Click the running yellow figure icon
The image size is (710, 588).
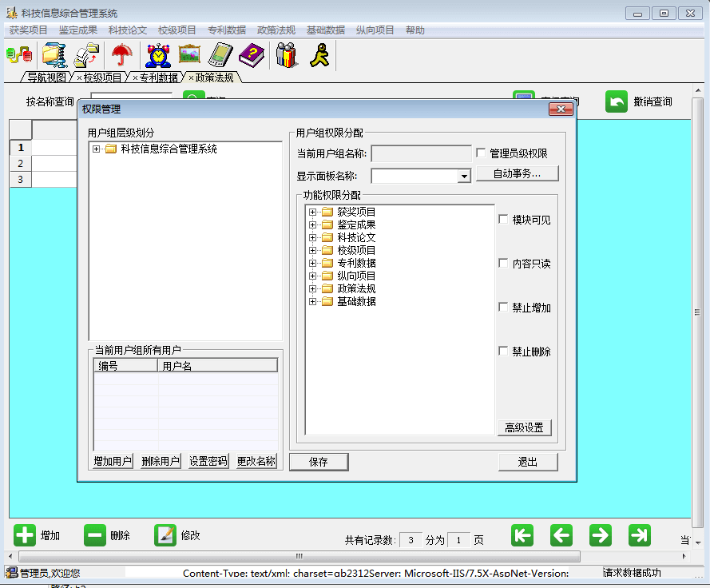tap(319, 55)
